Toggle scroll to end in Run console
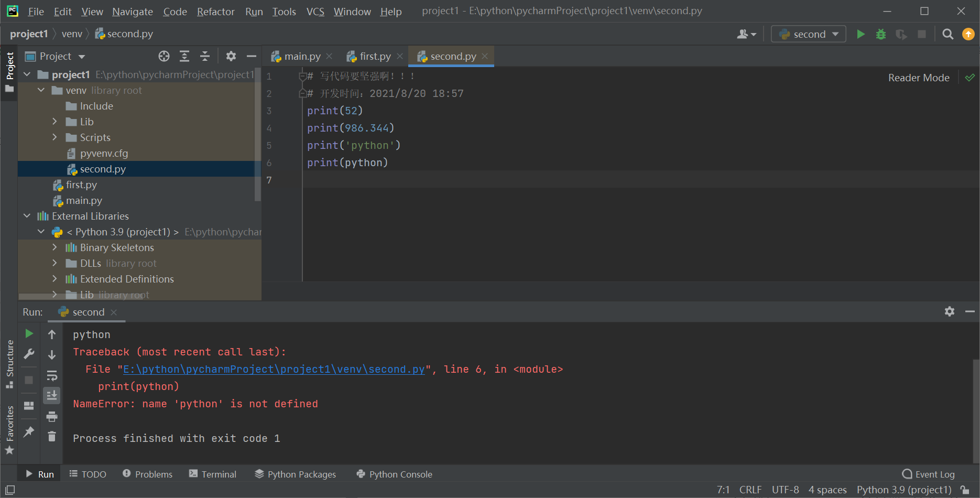This screenshot has height=498, width=980. (52, 396)
